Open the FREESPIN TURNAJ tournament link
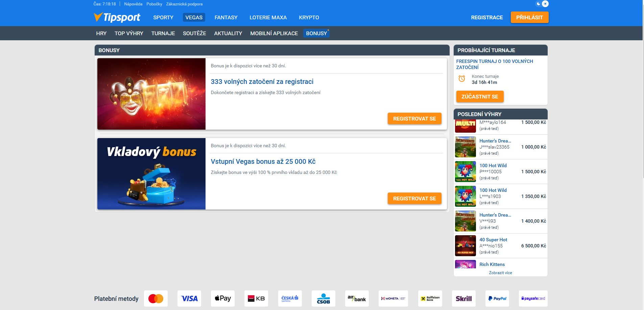The height and width of the screenshot is (310, 644). click(495, 64)
